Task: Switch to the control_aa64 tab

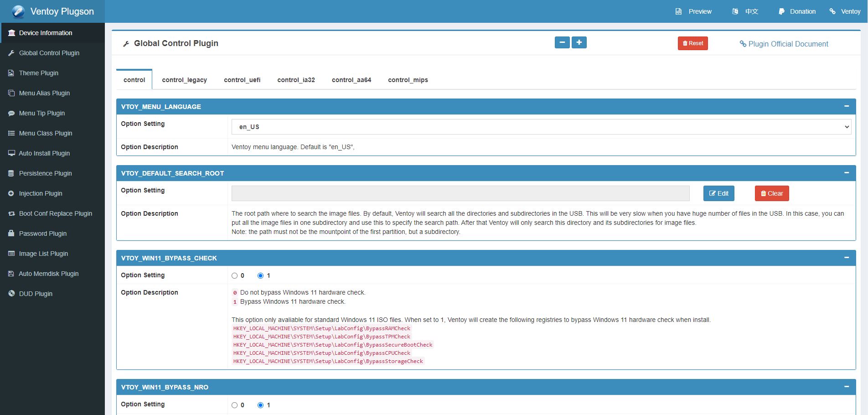Action: (351, 80)
